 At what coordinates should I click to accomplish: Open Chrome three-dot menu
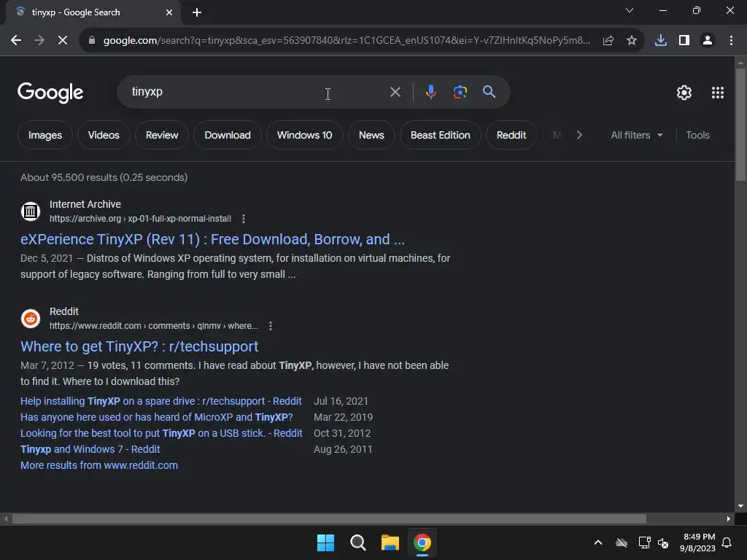731,41
